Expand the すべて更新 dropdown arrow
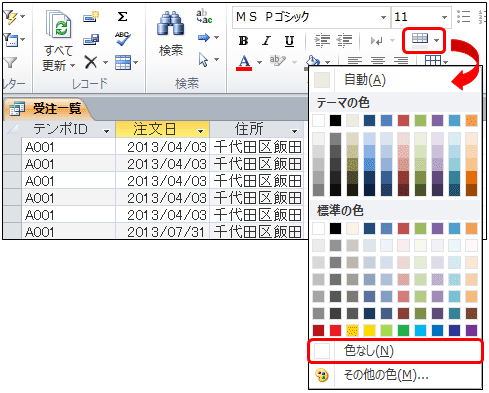 (x=72, y=65)
